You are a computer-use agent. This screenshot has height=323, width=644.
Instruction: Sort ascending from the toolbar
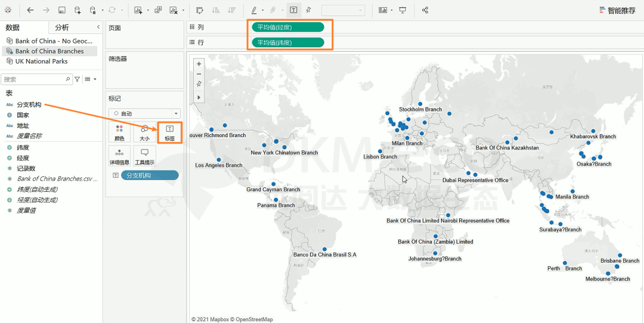tap(216, 10)
